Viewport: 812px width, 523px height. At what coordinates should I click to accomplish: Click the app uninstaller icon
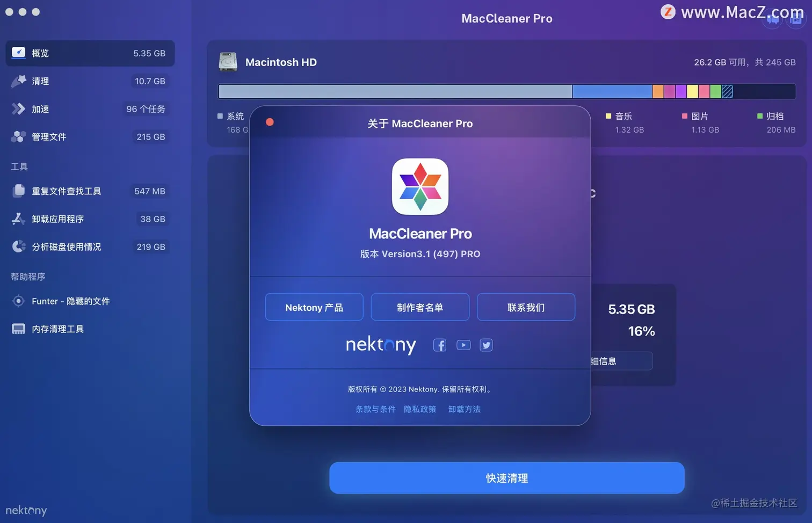tap(18, 219)
